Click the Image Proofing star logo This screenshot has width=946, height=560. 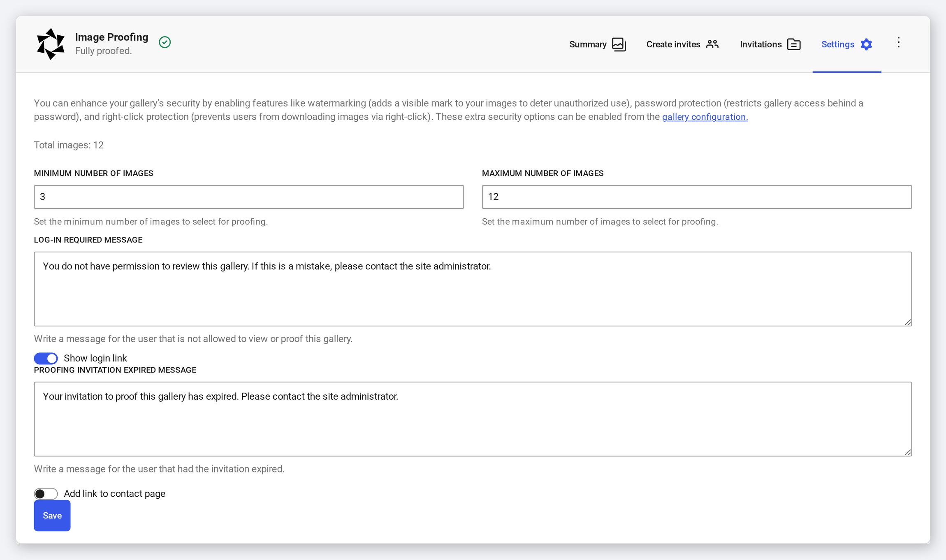pos(51,44)
